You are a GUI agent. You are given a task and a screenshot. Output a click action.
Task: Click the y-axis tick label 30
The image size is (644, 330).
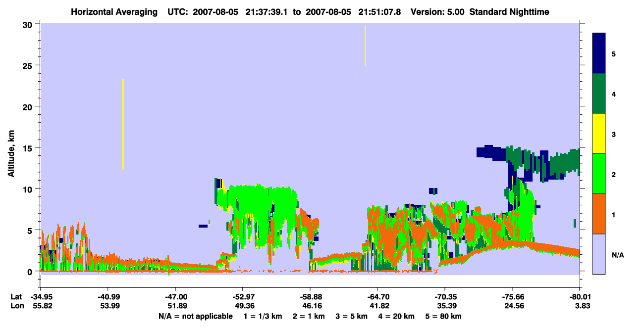(x=29, y=24)
